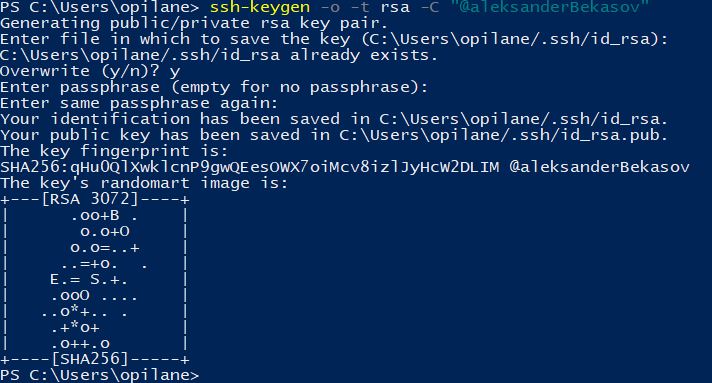
Task: Click @aleksanderBekasov at end of fingerprint line
Action: (599, 167)
